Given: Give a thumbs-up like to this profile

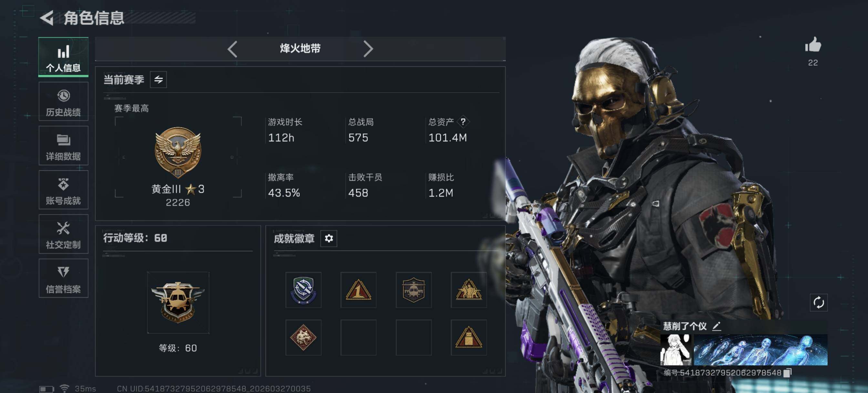Looking at the screenshot, I should click(813, 45).
